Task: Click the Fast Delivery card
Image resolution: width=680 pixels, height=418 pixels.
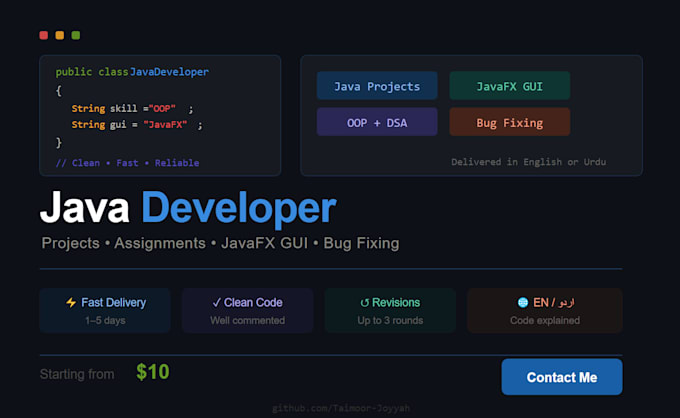Action: pos(105,310)
